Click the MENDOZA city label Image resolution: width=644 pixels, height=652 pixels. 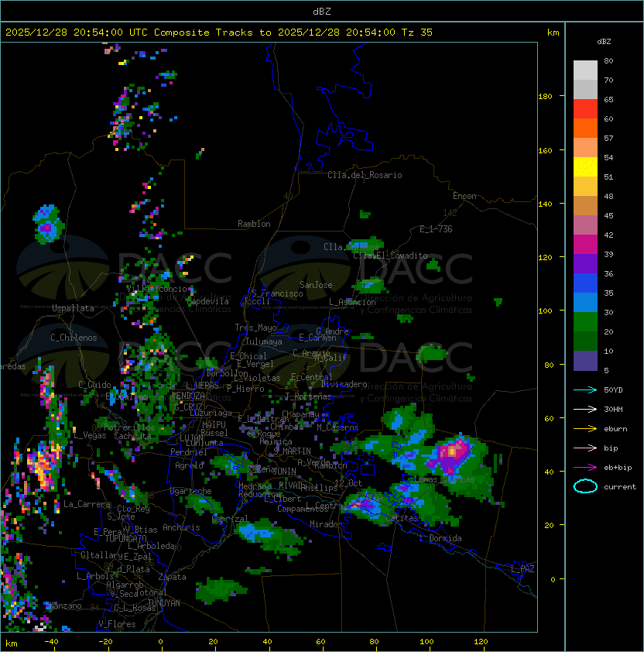(x=188, y=395)
